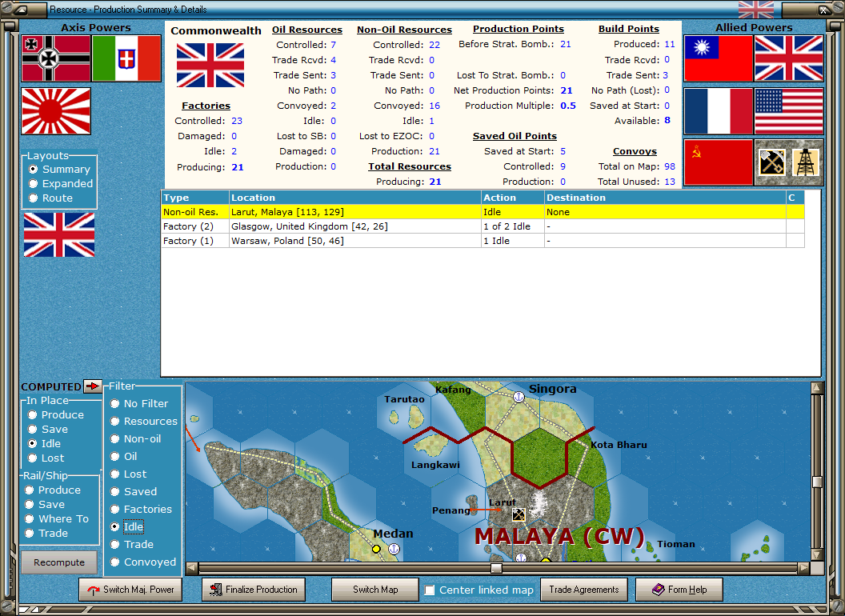Image resolution: width=845 pixels, height=616 pixels.
Task: Filter by Resources
Action: point(143,422)
